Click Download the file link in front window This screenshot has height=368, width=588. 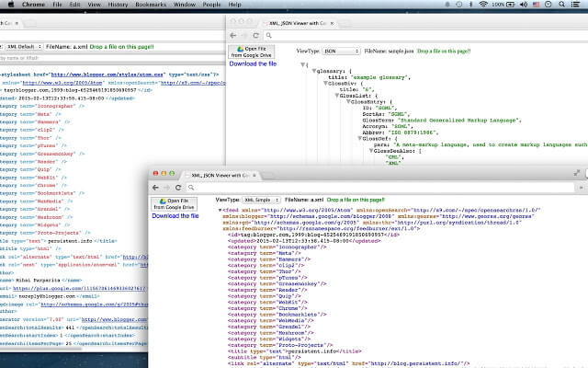pos(175,215)
